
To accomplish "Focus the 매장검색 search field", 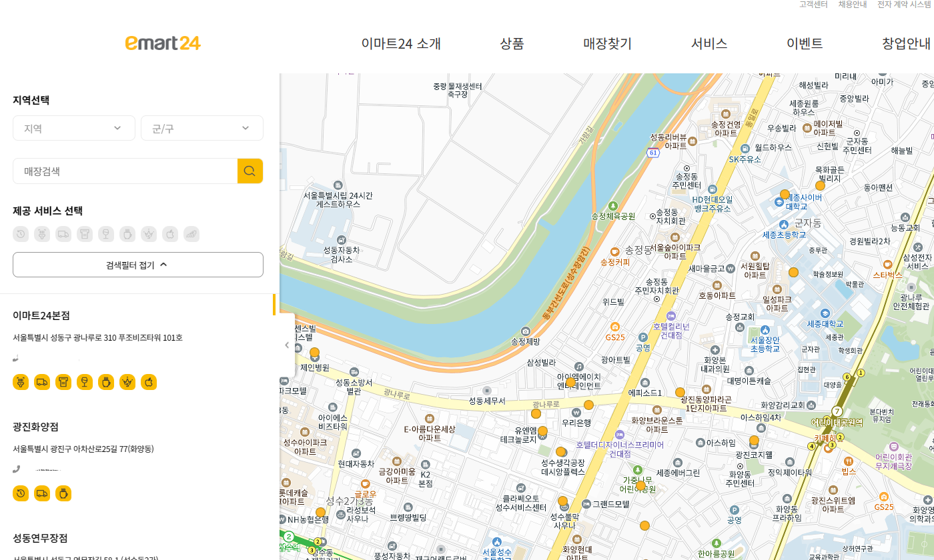I will [x=125, y=171].
